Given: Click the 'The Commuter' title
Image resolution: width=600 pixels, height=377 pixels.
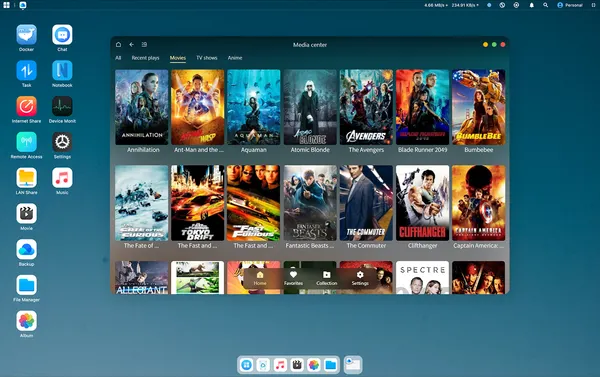Looking at the screenshot, I should pyautogui.click(x=366, y=245).
